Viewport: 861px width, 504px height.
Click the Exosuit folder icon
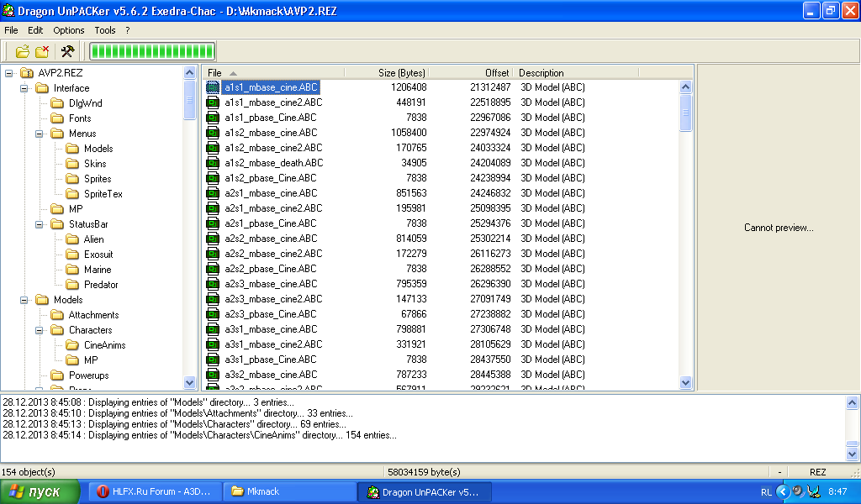[72, 255]
